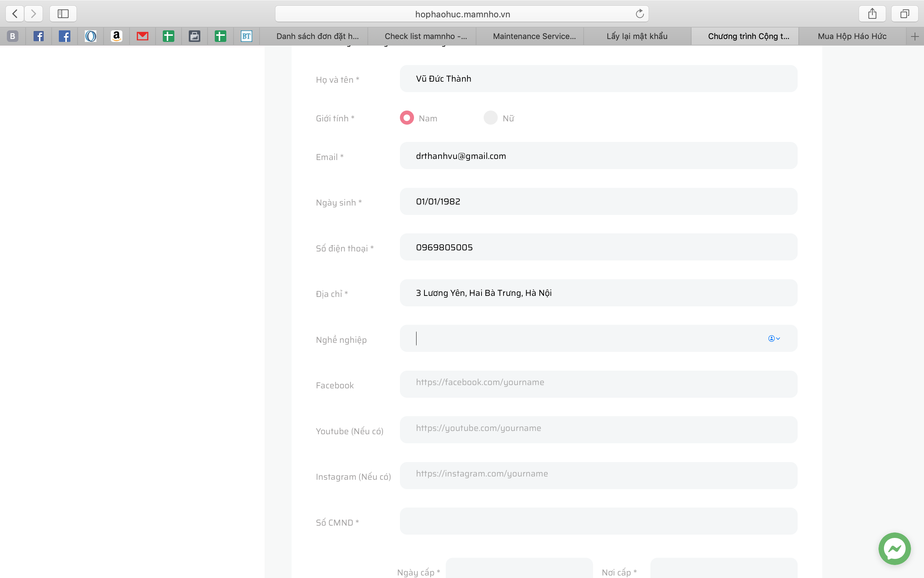Toggle the Safari sidebar button
924x578 pixels.
tap(63, 14)
